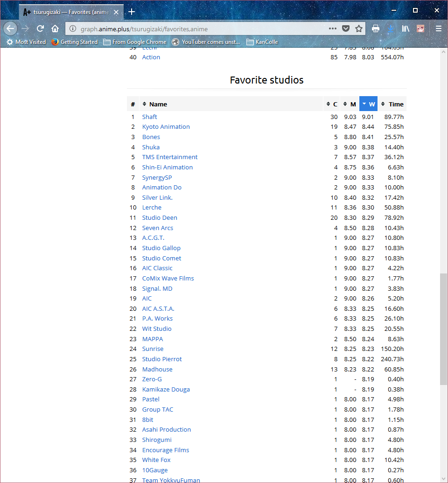The height and width of the screenshot is (483, 448).
Task: Click the browser back button
Action: [x=10, y=28]
